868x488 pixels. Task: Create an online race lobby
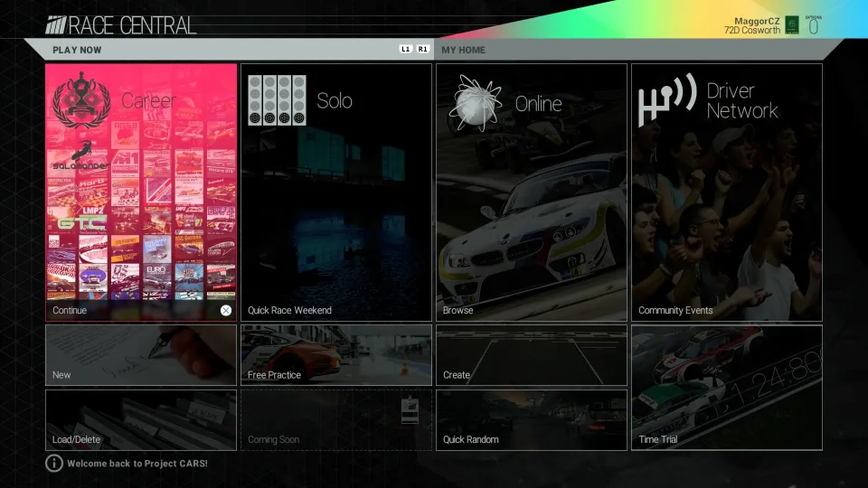click(532, 355)
